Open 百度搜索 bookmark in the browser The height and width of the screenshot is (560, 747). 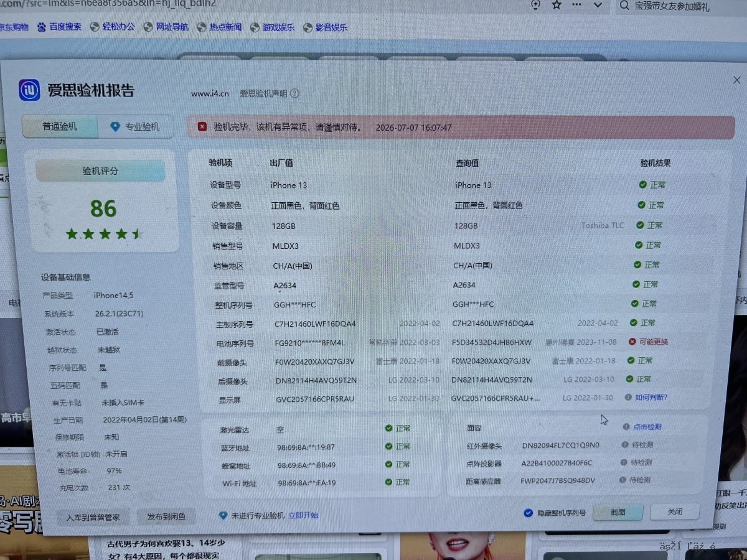(59, 27)
